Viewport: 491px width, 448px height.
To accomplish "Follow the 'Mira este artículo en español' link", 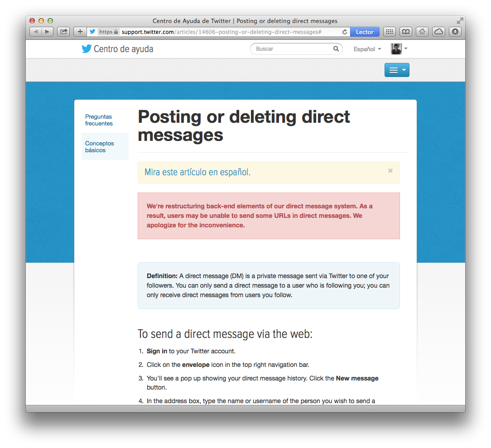I will point(197,172).
